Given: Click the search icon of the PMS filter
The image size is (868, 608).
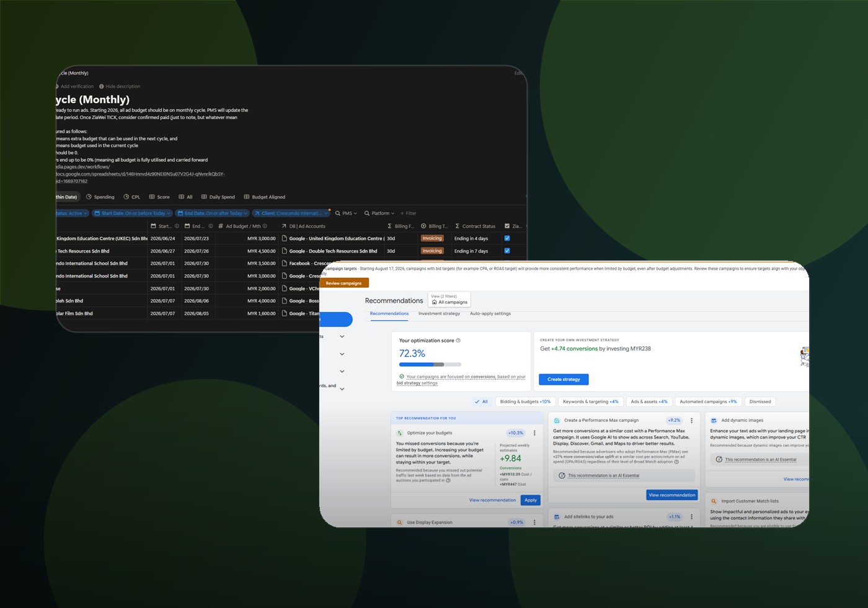Looking at the screenshot, I should [x=338, y=213].
